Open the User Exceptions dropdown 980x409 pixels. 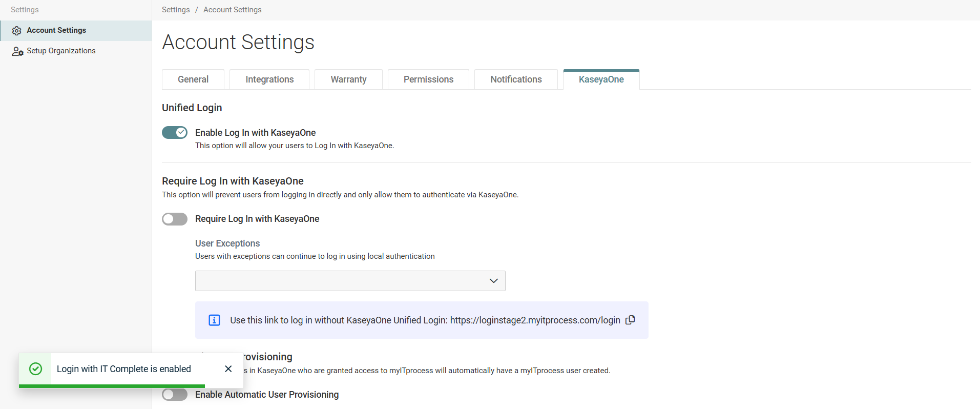tap(343, 281)
